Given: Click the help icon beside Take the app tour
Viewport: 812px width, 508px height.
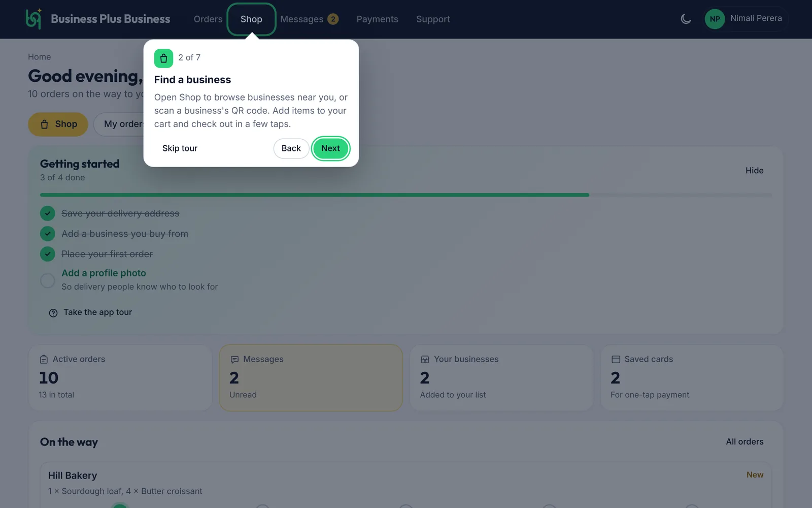Looking at the screenshot, I should pyautogui.click(x=53, y=313).
